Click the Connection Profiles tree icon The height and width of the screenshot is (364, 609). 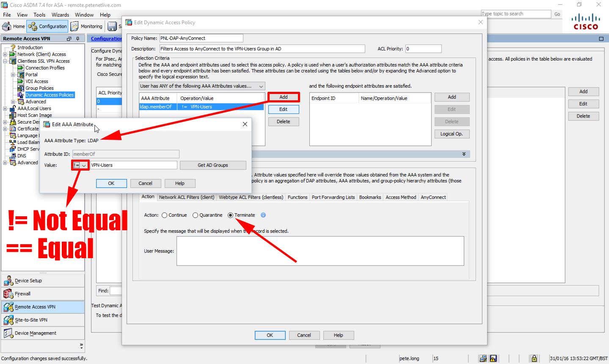click(21, 68)
